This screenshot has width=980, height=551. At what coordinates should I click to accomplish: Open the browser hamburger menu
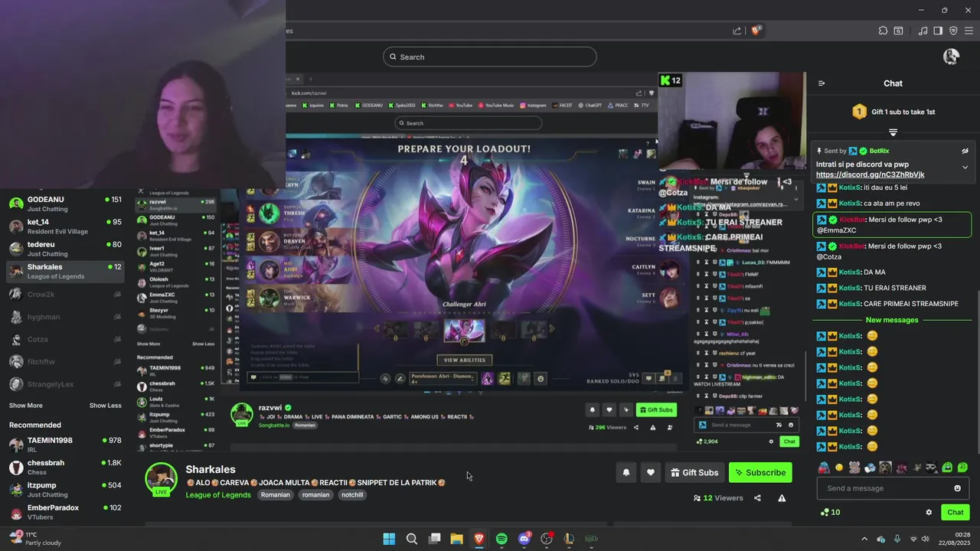969,31
